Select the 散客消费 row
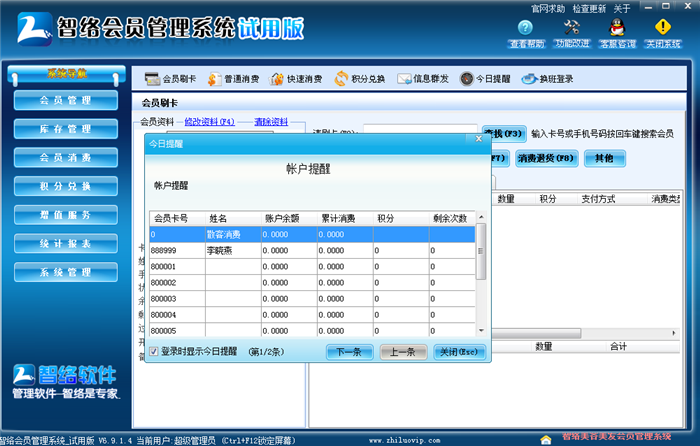 pos(312,234)
